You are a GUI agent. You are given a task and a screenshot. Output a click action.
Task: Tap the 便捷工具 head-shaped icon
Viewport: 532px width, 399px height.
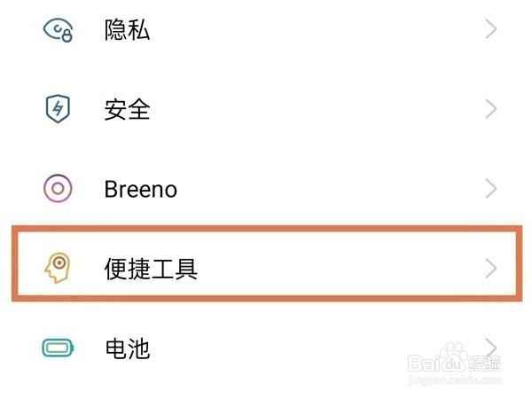pyautogui.click(x=57, y=267)
